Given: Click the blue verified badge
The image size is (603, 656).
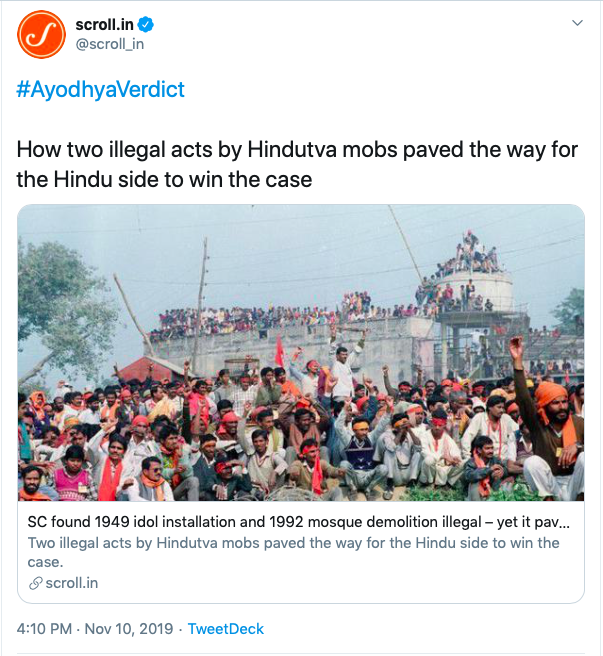Looking at the screenshot, I should 148,24.
